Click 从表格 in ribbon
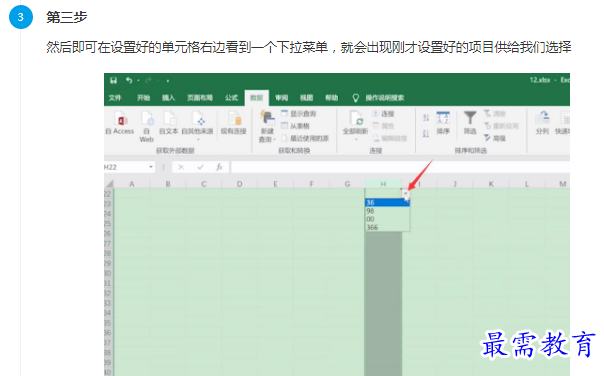The height and width of the screenshot is (376, 604). point(295,126)
